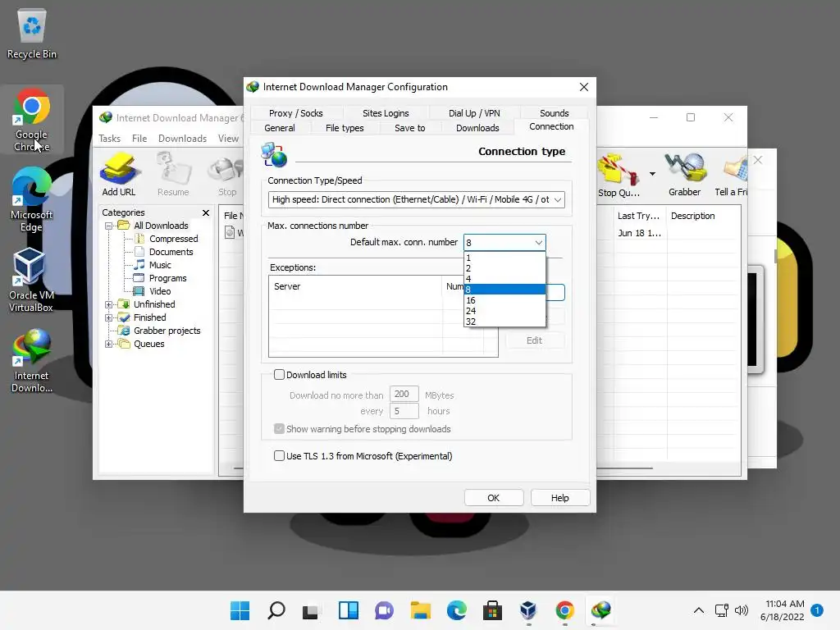Open Microsoft Store on taskbar
The height and width of the screenshot is (630, 840).
pos(492,610)
